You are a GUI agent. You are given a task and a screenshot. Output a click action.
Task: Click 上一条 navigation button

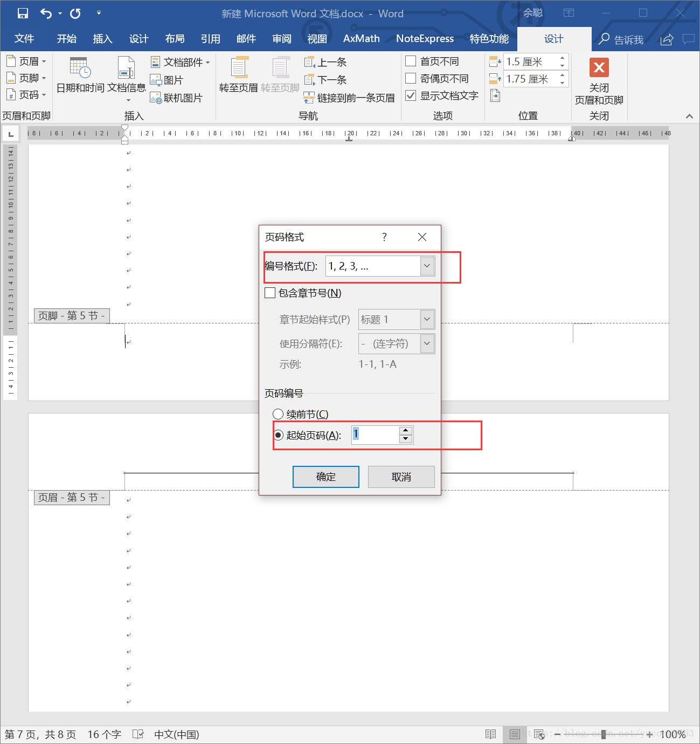click(x=325, y=62)
